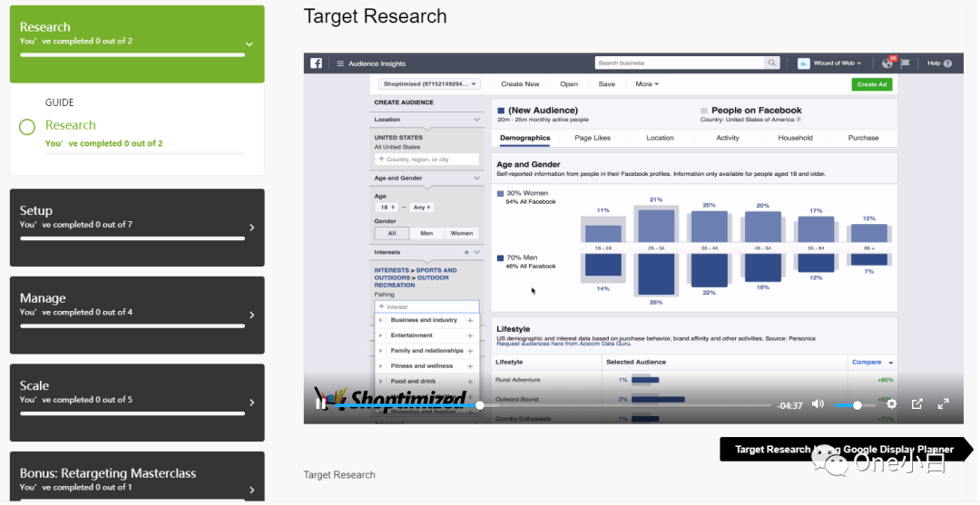Open the Audience Insights hamburger menu
The width and height of the screenshot is (980, 505).
pyautogui.click(x=340, y=63)
